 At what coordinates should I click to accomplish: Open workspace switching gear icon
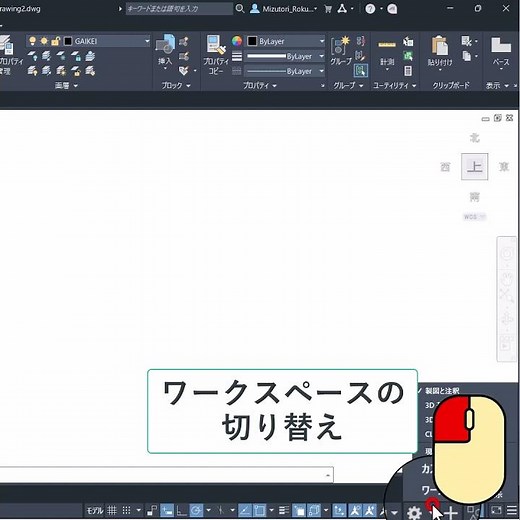coord(414,512)
